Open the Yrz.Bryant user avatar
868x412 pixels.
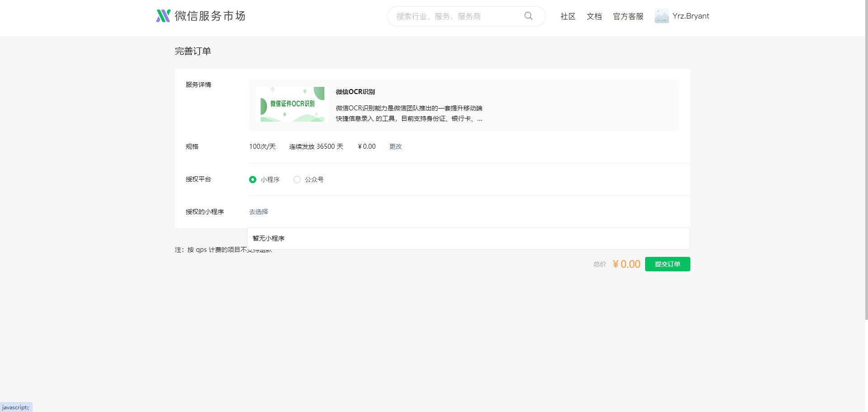coord(661,16)
